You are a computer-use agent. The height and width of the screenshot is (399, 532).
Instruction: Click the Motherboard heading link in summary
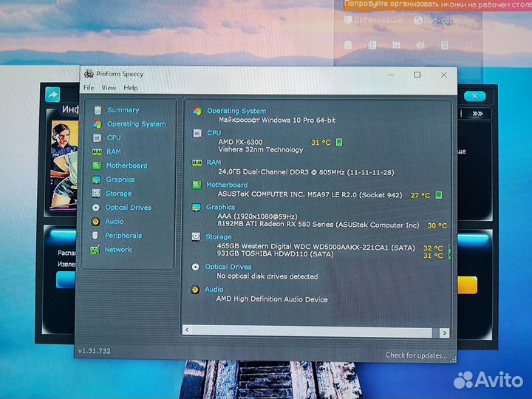click(x=227, y=185)
